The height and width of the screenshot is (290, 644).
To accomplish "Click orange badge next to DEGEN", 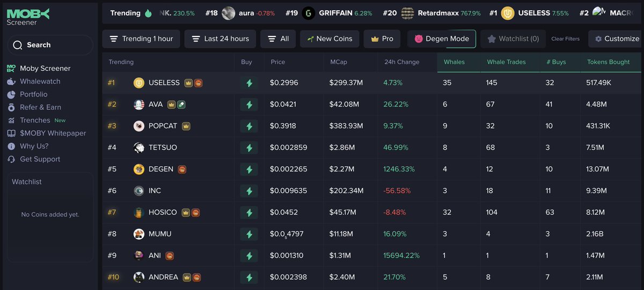I will pos(182,169).
